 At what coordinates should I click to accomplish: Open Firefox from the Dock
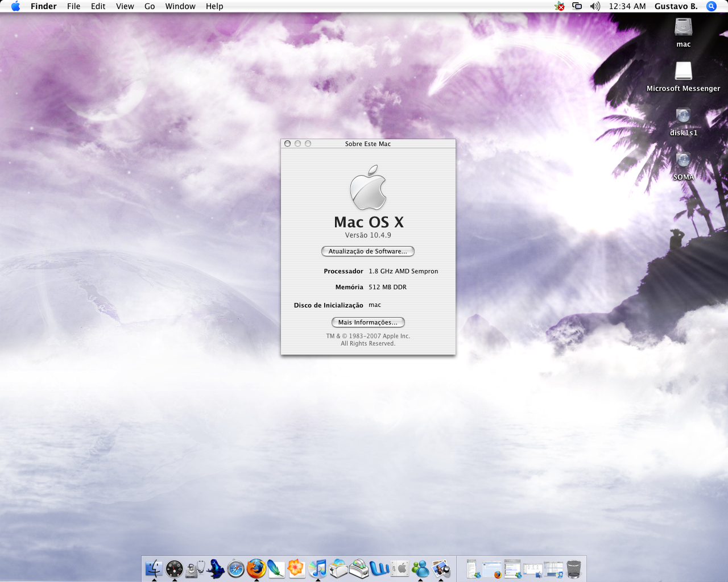pyautogui.click(x=256, y=568)
